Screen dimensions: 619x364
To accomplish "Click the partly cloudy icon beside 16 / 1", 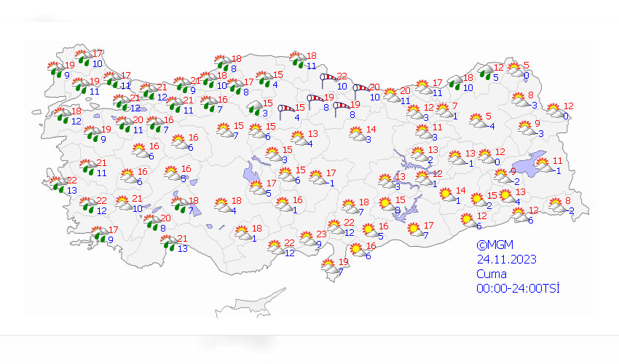I will (284, 205).
